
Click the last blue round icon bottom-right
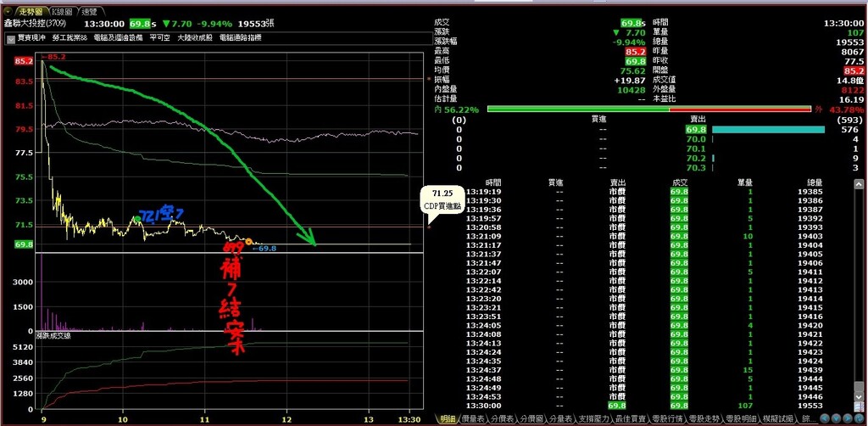point(860,419)
